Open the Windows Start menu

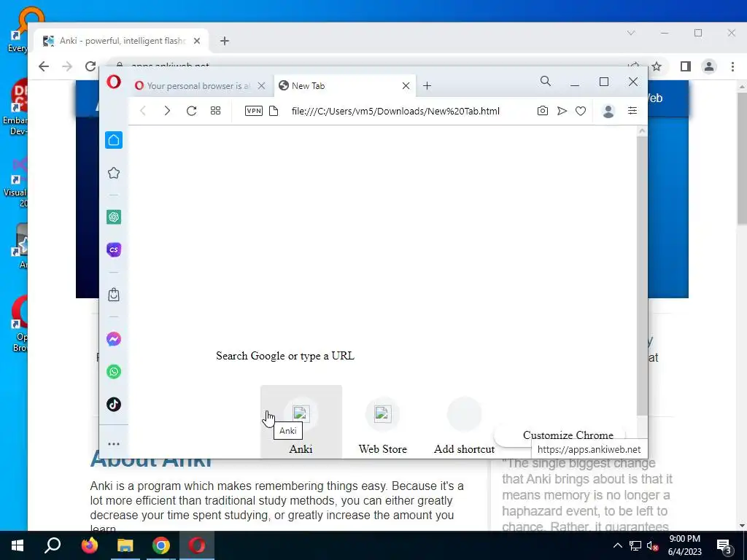click(18, 545)
